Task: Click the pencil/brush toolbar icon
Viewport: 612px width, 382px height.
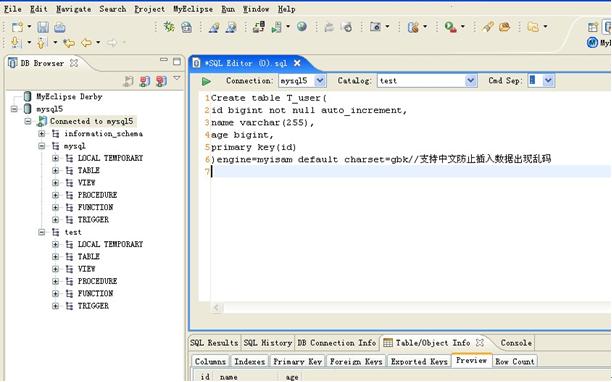Action: (x=487, y=27)
